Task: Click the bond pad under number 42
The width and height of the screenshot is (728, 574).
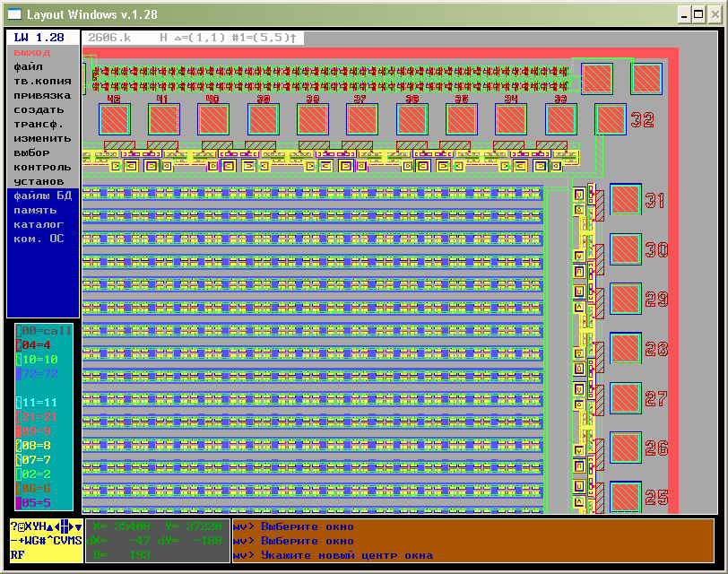Action: click(x=114, y=119)
